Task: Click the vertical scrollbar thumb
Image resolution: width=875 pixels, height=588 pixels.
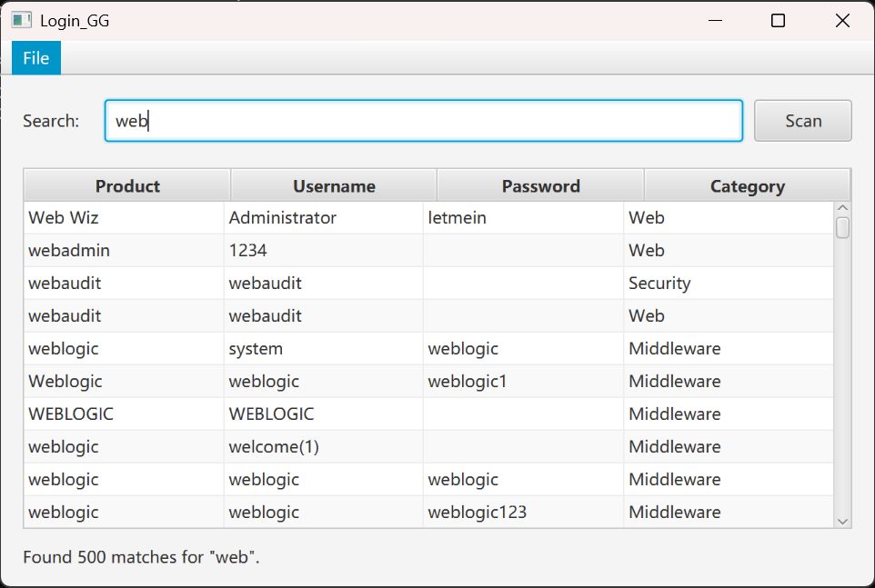Action: click(842, 227)
